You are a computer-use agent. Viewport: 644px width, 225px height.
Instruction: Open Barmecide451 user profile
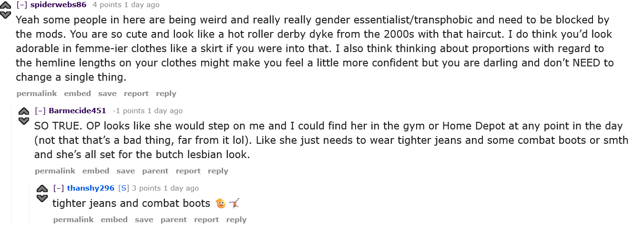pos(77,111)
